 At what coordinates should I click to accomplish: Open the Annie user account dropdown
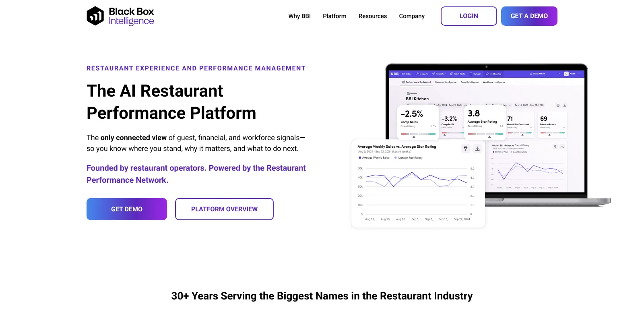coord(573,74)
